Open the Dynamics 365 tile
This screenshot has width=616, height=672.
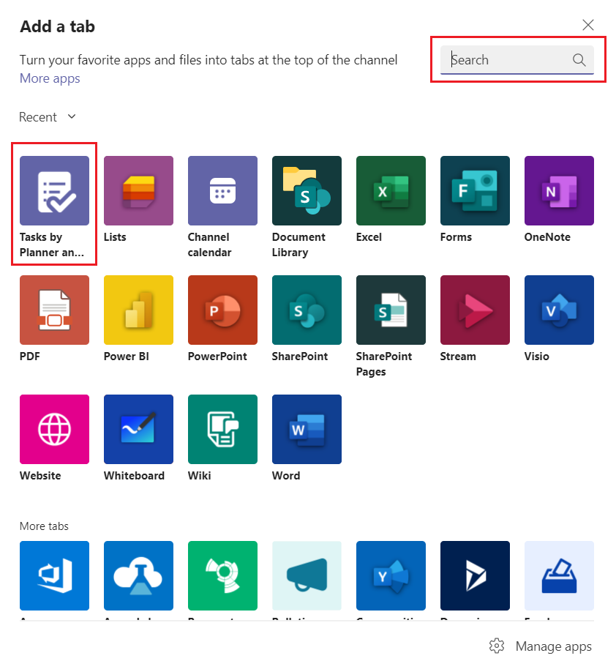(x=475, y=575)
